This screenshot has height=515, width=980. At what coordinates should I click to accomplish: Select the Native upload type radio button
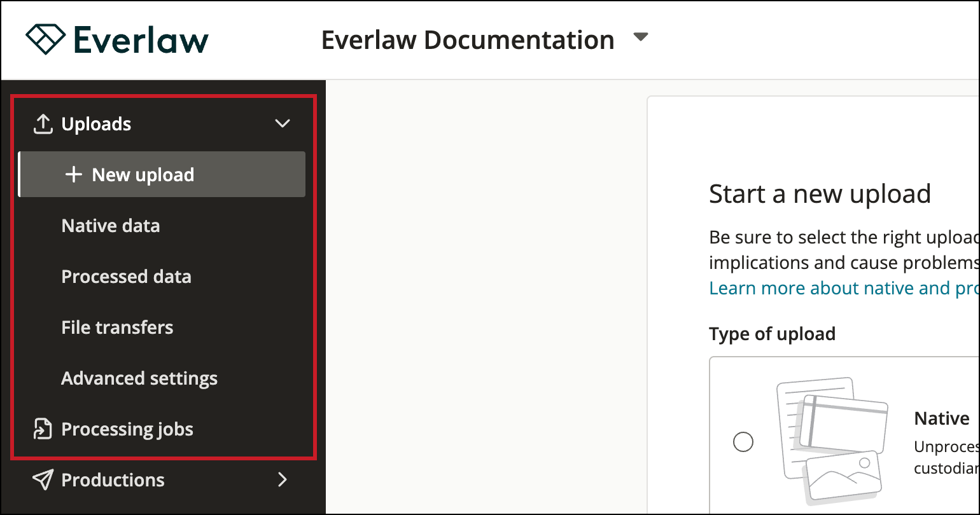point(743,441)
